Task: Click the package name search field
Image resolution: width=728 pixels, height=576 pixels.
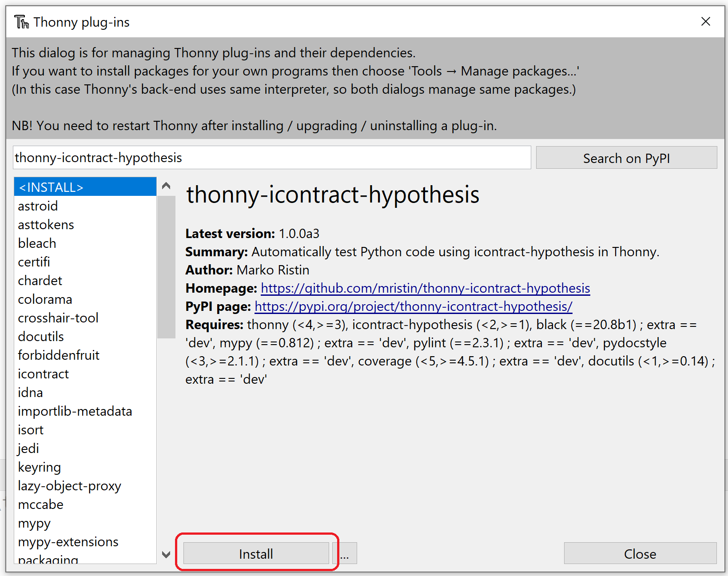Action: click(272, 158)
